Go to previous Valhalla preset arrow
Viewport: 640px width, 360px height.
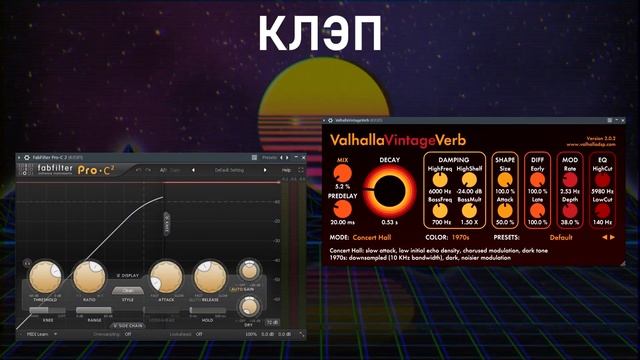[x=604, y=238]
